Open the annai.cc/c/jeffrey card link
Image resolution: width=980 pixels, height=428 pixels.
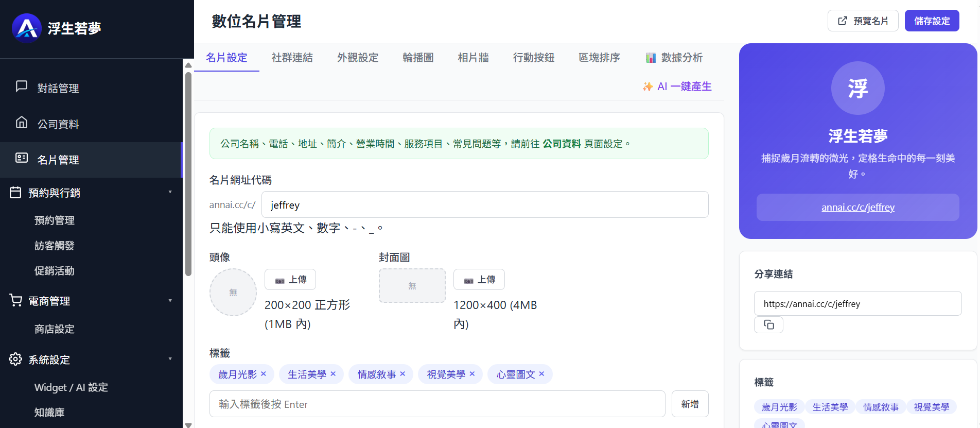[x=858, y=207]
